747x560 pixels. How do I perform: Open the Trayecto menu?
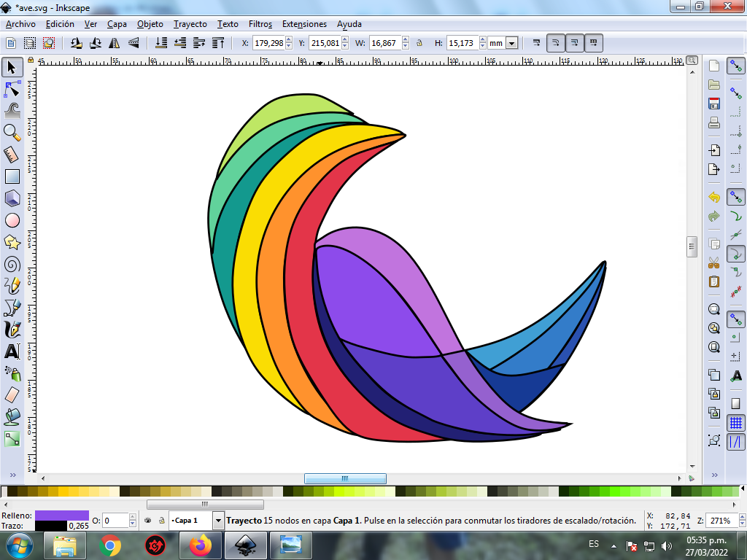[x=190, y=24]
